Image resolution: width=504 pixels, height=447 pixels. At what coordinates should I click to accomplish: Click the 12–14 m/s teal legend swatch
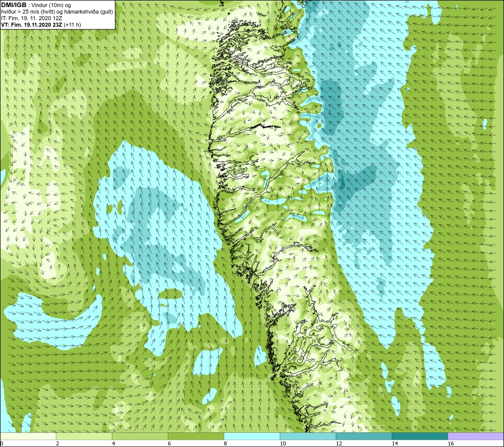click(364, 436)
